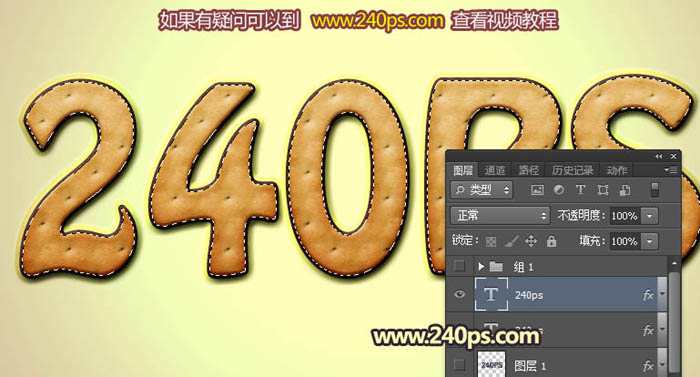Image resolution: width=700 pixels, height=377 pixels.
Task: Click fx icon on selected 240ps layer
Action: coord(648,295)
